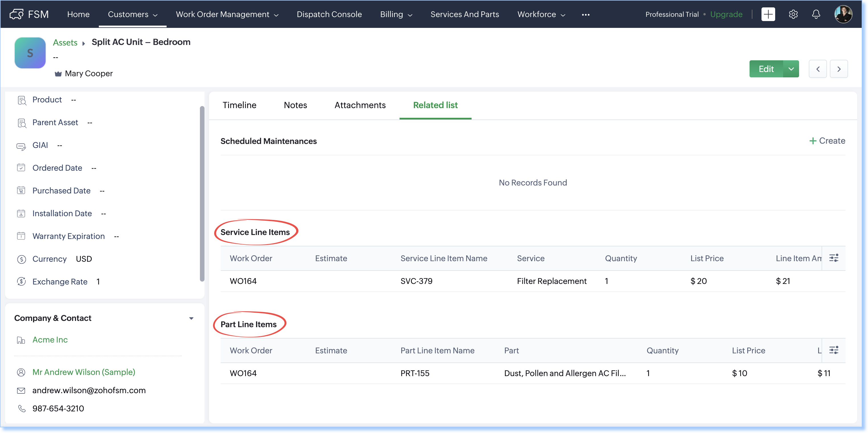Expand the Edit button dropdown arrow
Viewport: 868px width, 433px height.
tap(791, 69)
